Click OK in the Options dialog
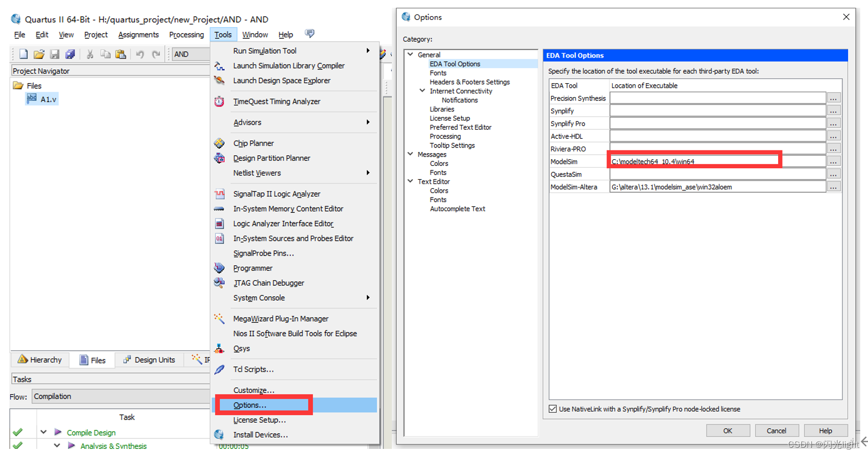 (x=728, y=431)
